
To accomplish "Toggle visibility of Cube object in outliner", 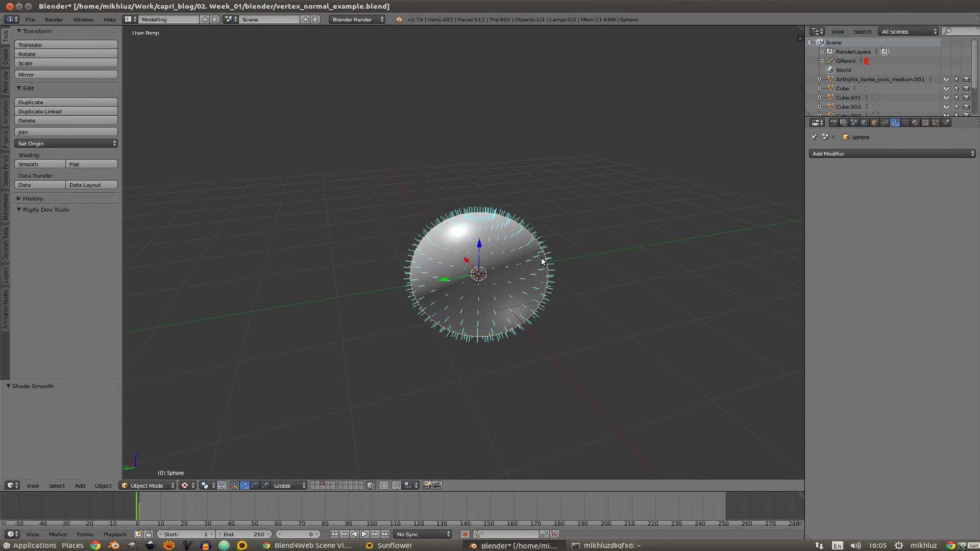I will (946, 88).
